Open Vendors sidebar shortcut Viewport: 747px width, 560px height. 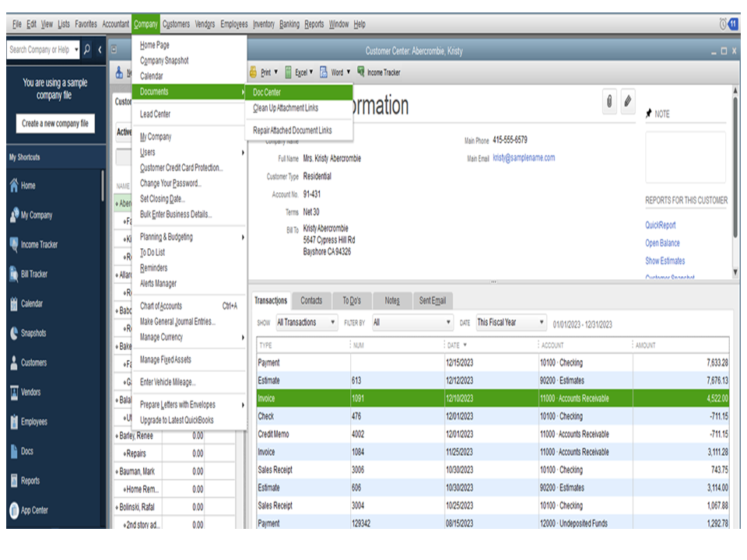pyautogui.click(x=25, y=392)
